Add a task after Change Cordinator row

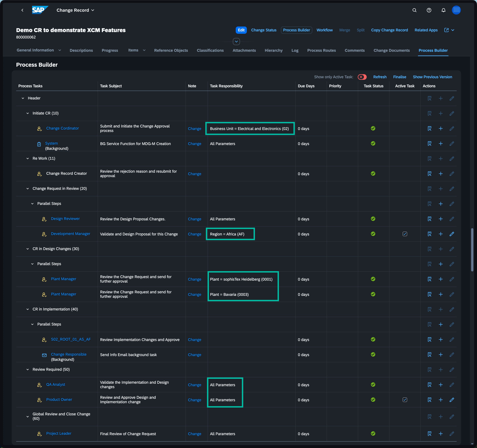441,129
